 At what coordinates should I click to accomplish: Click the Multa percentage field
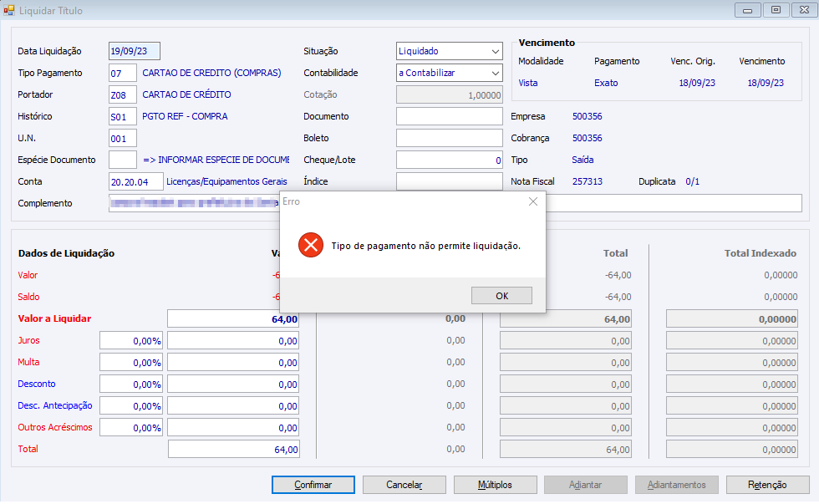(131, 363)
